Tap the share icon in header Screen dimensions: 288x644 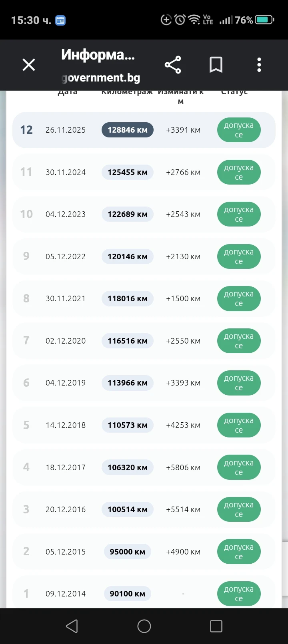173,65
